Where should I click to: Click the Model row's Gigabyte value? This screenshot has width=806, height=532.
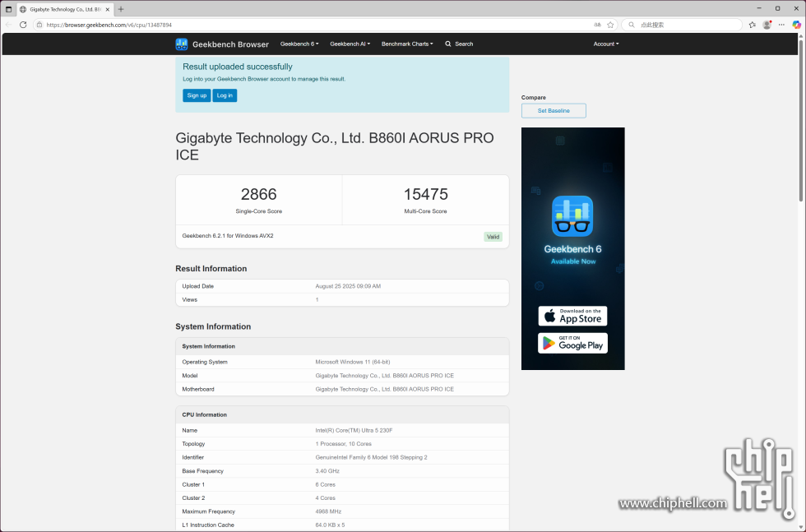385,376
